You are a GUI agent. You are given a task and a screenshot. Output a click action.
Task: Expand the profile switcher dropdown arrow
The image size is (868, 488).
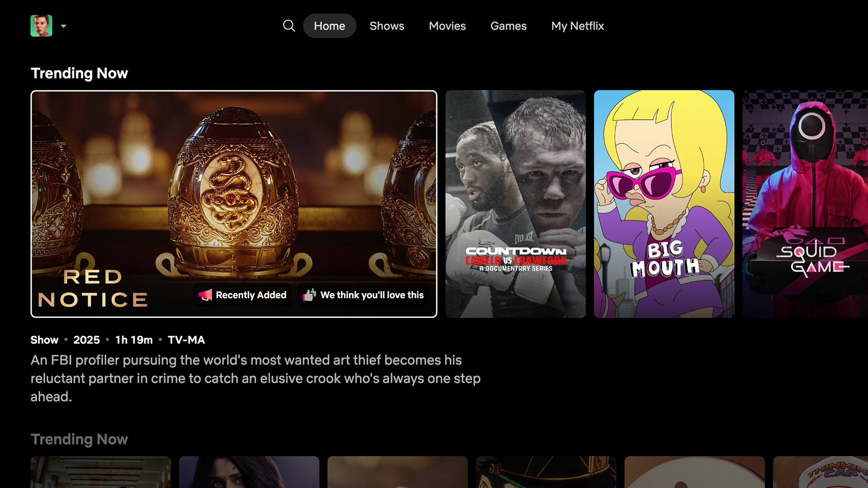tap(64, 26)
